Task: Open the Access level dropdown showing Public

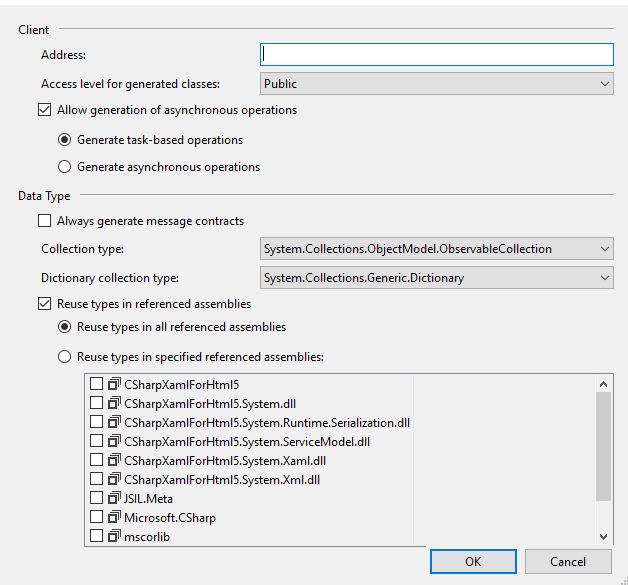Action: [437, 84]
